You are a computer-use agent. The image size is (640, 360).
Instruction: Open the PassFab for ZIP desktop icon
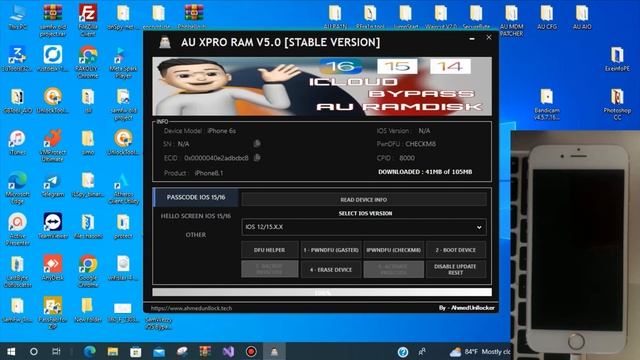click(53, 313)
